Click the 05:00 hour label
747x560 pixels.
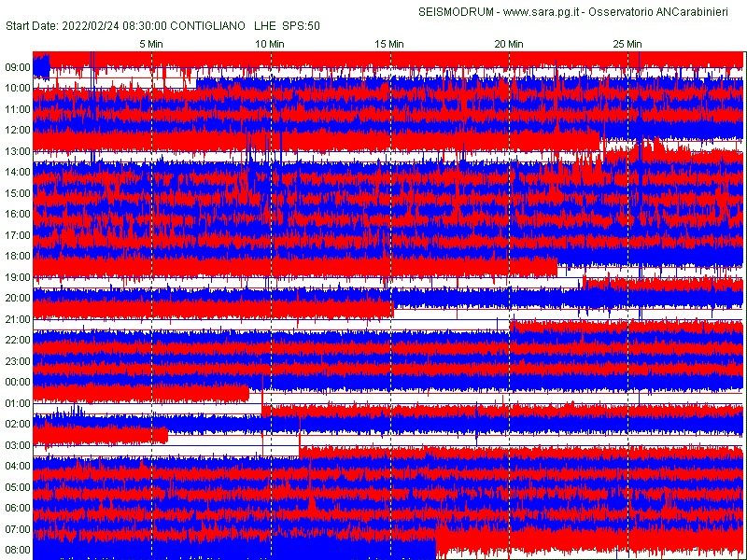17,487
